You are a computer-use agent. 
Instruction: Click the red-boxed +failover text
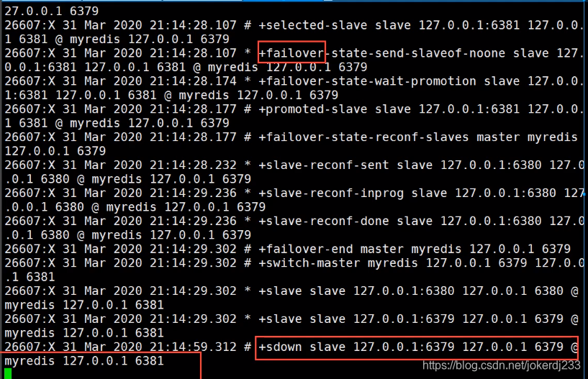coord(291,52)
